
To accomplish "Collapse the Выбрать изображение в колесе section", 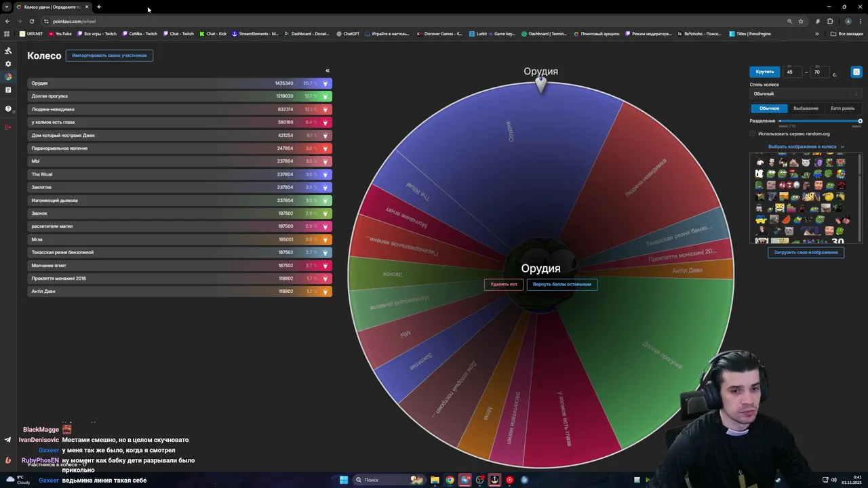I will 806,146.
